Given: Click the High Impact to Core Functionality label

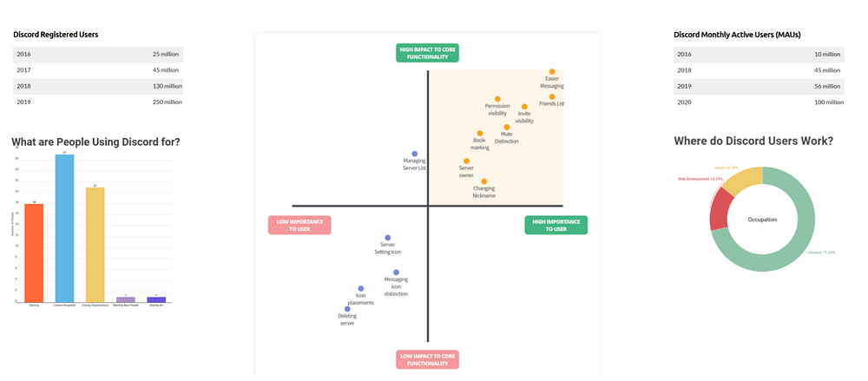Looking at the screenshot, I should pos(427,53).
